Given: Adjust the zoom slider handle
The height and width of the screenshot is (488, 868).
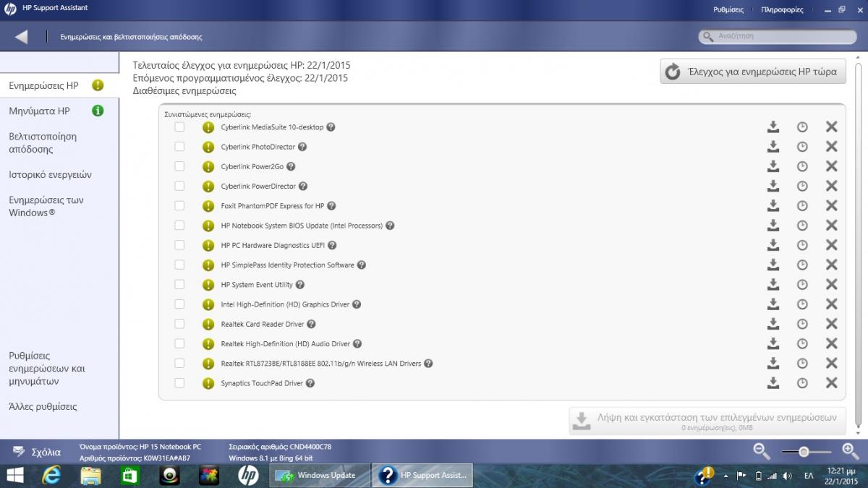Looking at the screenshot, I should point(803,452).
